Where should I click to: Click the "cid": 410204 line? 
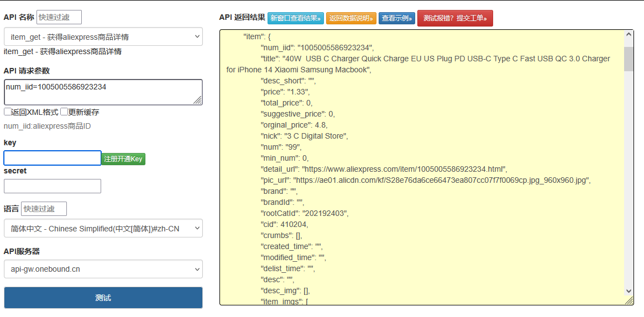(284, 224)
